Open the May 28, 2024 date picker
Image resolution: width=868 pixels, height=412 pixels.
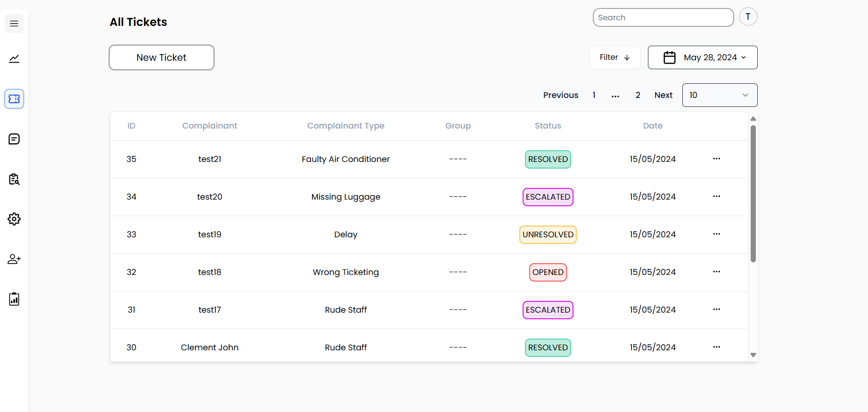point(703,57)
